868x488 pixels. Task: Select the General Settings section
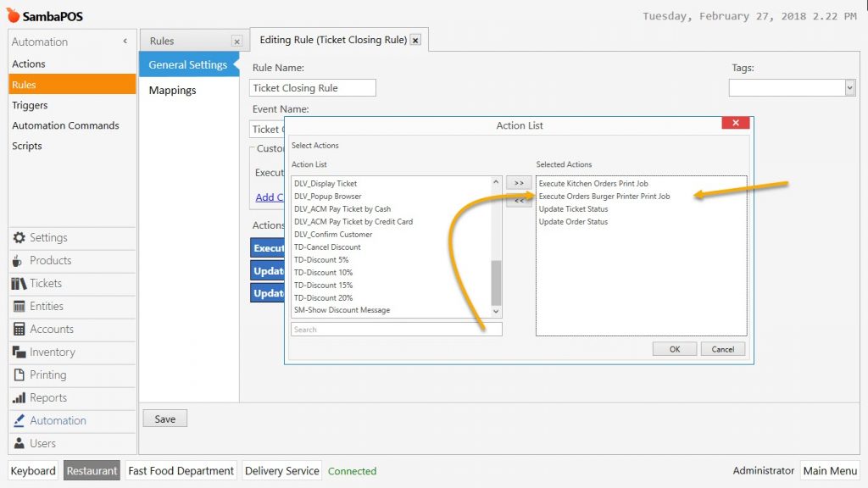click(x=187, y=64)
